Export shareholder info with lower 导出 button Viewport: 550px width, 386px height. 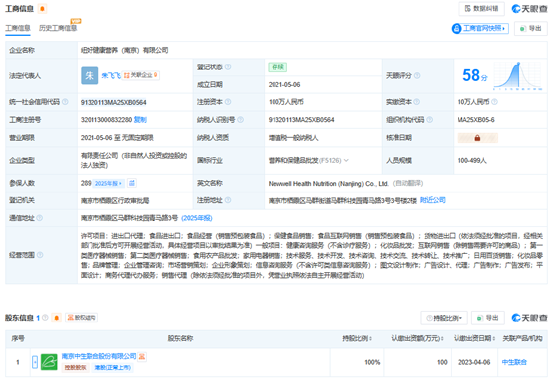[488, 318]
